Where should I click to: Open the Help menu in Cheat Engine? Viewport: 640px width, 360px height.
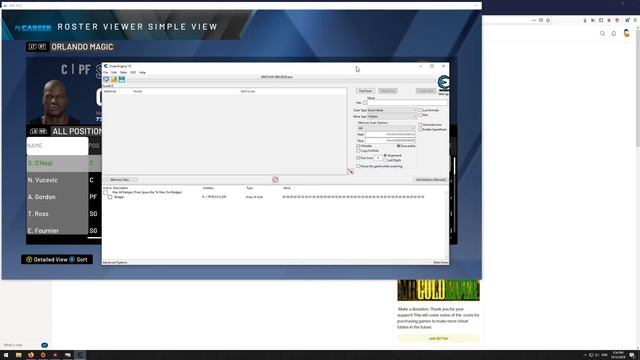click(142, 72)
